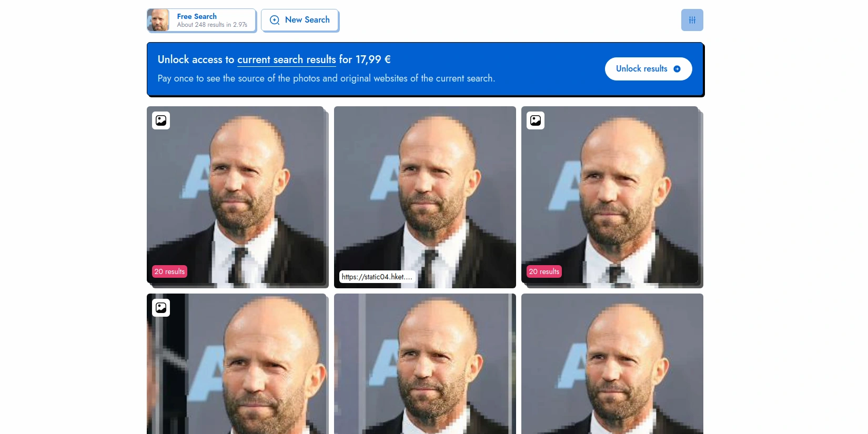The height and width of the screenshot is (434, 868).
Task: Click the arrow icon in Unlock results
Action: point(677,69)
